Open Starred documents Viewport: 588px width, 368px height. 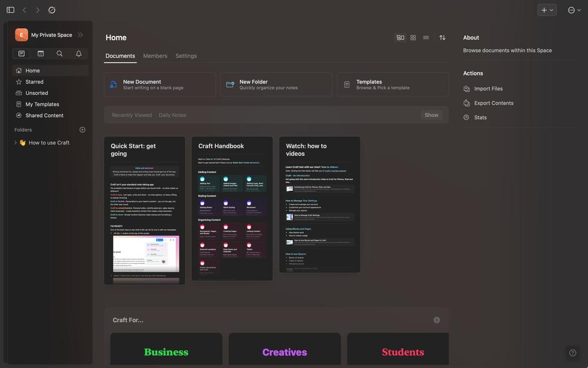click(50, 82)
